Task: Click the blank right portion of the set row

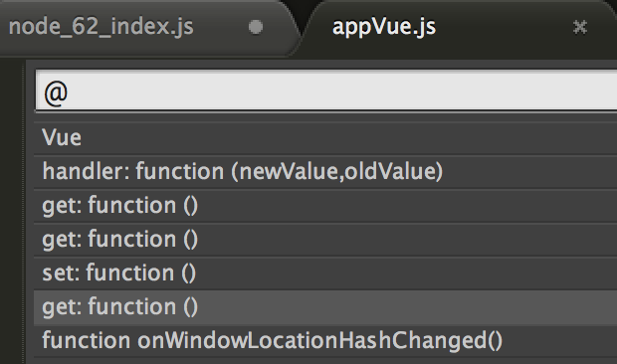Action: pos(406,273)
